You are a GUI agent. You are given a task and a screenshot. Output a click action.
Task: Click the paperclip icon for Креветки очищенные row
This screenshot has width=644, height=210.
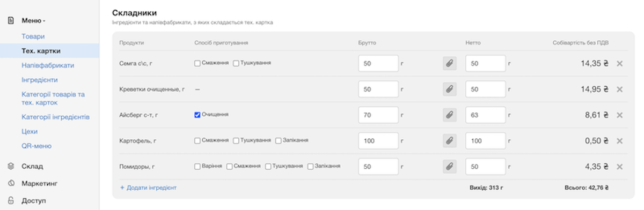tap(449, 89)
